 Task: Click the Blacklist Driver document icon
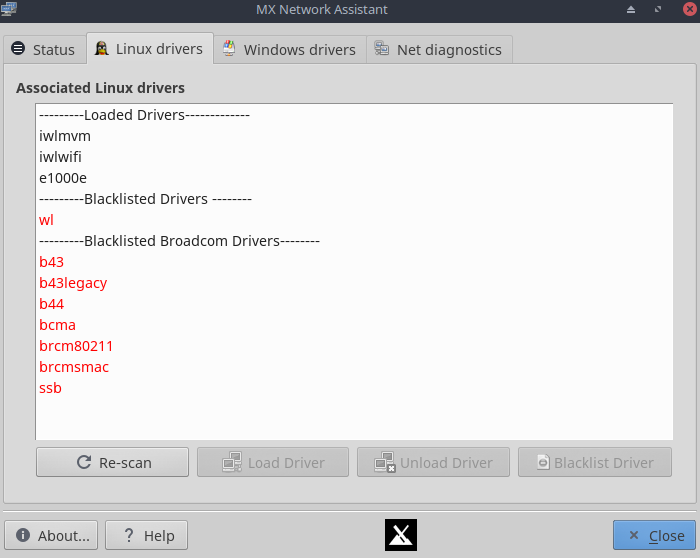pyautogui.click(x=543, y=462)
